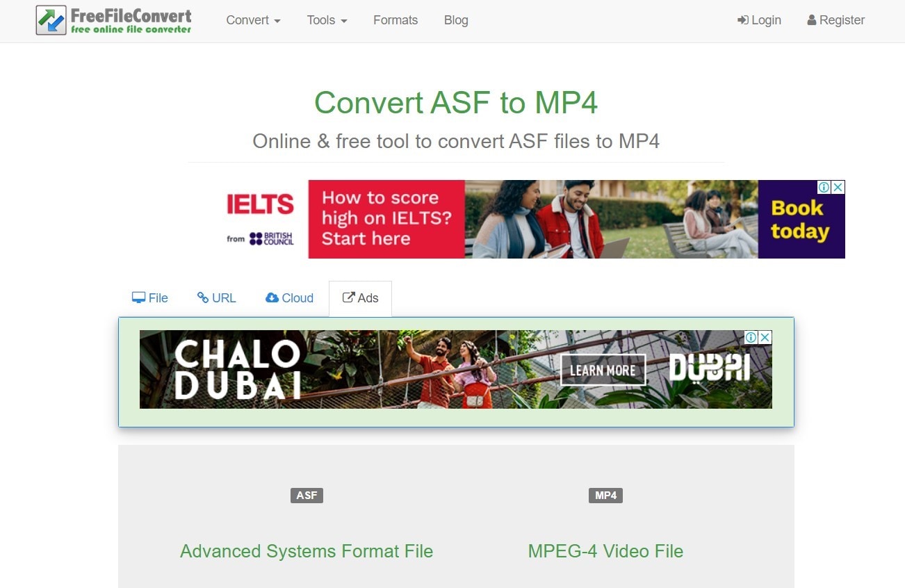
Task: Switch to the Cloud tab
Action: 289,298
